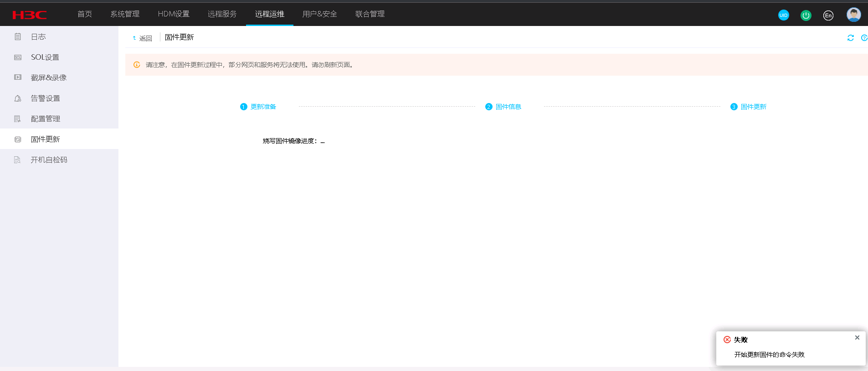Toggle the UID indicator light icon

(x=784, y=15)
